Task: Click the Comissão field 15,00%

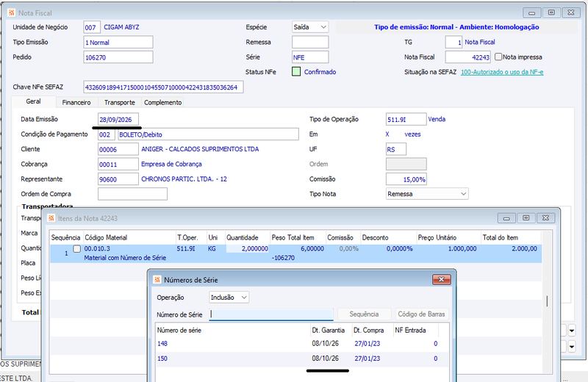Action: [x=406, y=179]
